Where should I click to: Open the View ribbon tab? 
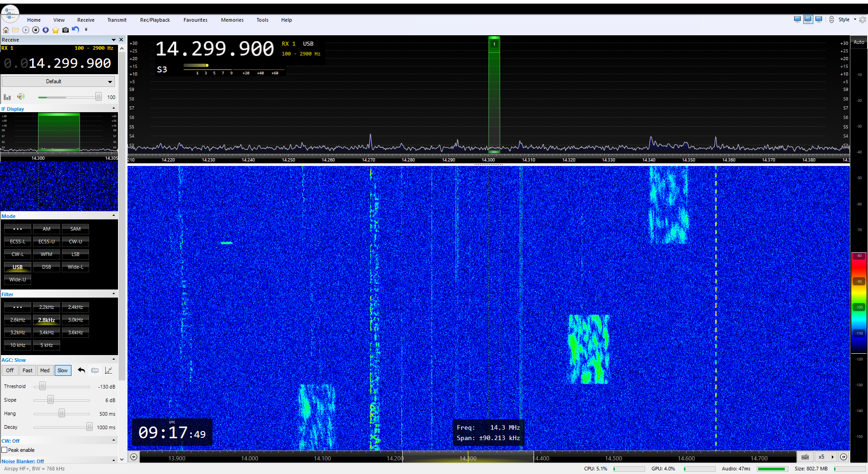pos(59,20)
